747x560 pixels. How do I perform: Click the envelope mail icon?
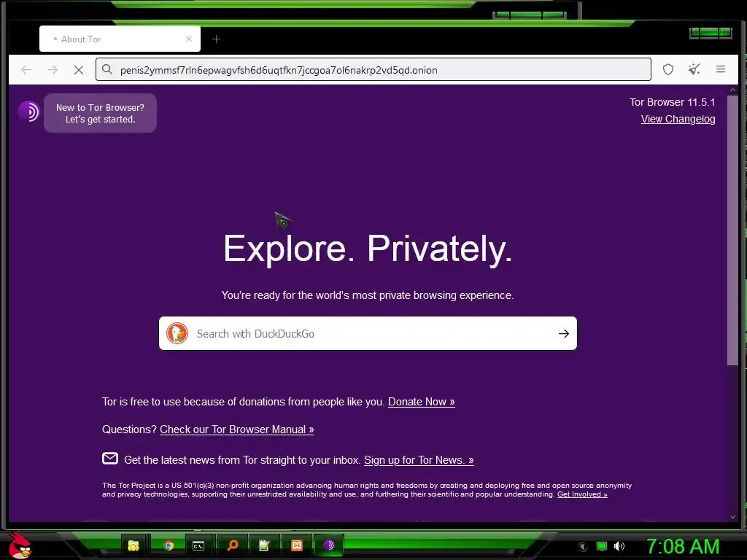110,458
